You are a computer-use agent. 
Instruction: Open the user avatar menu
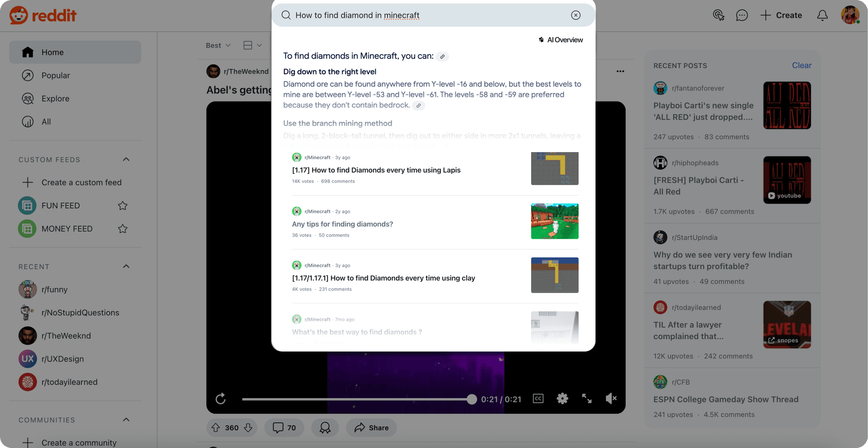(850, 15)
